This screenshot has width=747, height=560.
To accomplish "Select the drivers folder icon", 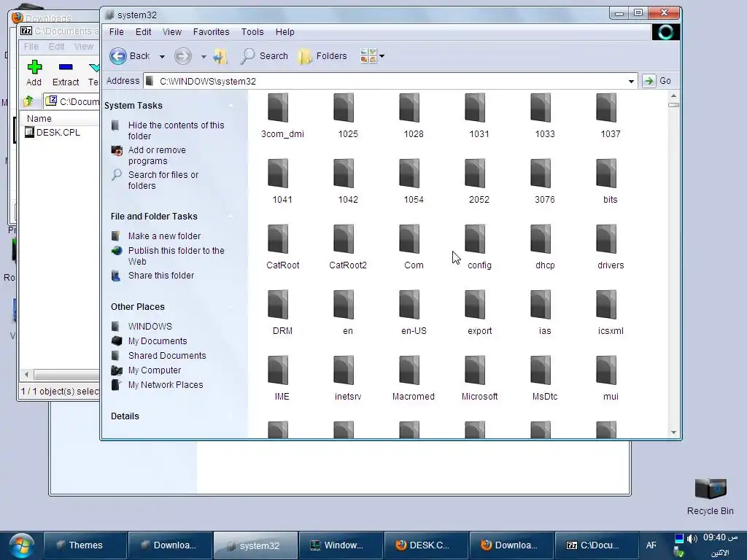I will coord(606,239).
